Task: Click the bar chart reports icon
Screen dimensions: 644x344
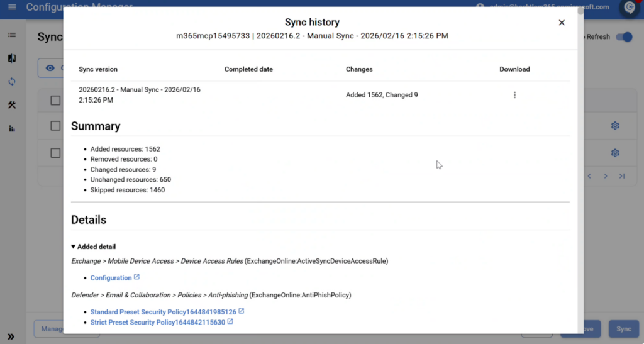Action: [x=12, y=128]
